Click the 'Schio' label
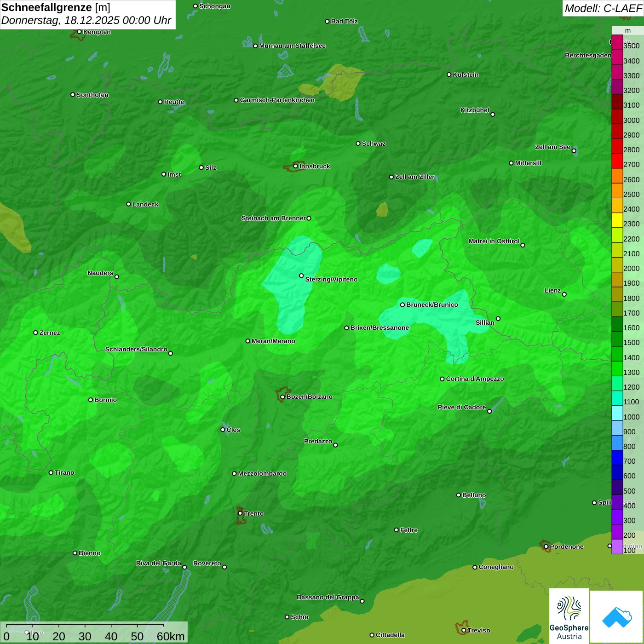The width and height of the screenshot is (644, 644). [x=299, y=617]
